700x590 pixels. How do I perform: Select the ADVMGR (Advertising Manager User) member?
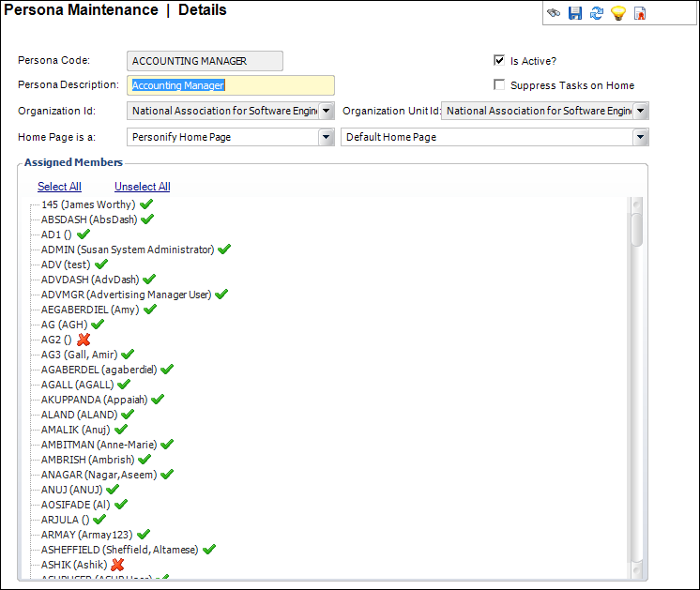pyautogui.click(x=127, y=295)
